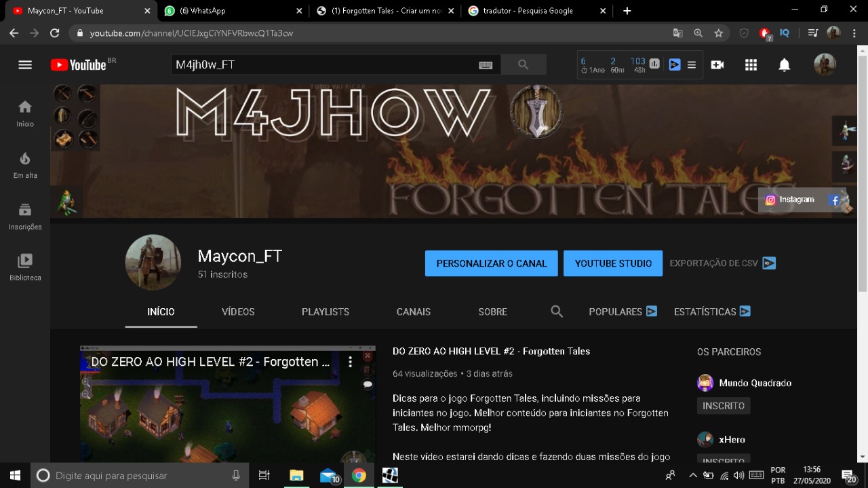Open video three-dot options on the player

[x=351, y=362]
